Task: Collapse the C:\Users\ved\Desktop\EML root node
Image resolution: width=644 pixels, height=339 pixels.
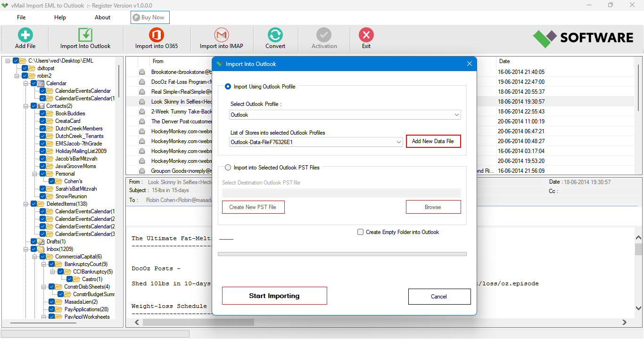Action: [8, 61]
